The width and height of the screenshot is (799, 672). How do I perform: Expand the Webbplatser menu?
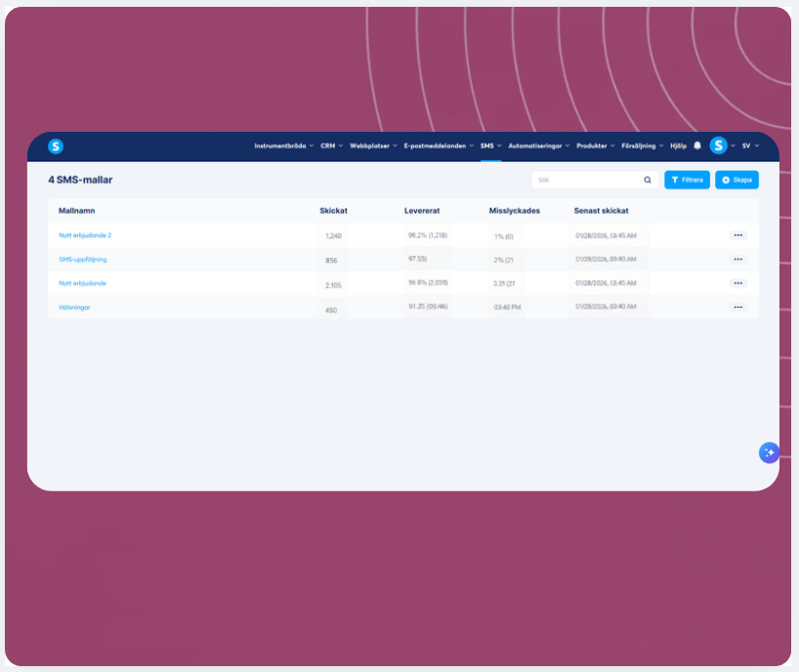373,146
